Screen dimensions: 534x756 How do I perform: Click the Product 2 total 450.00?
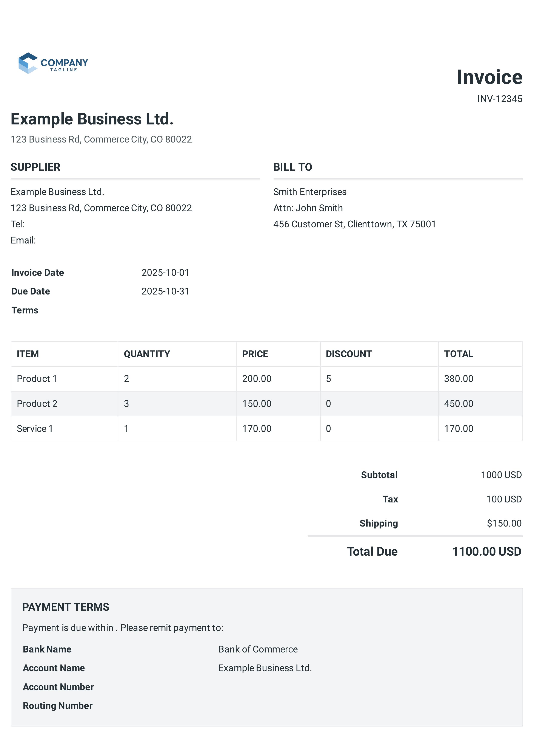[458, 404]
